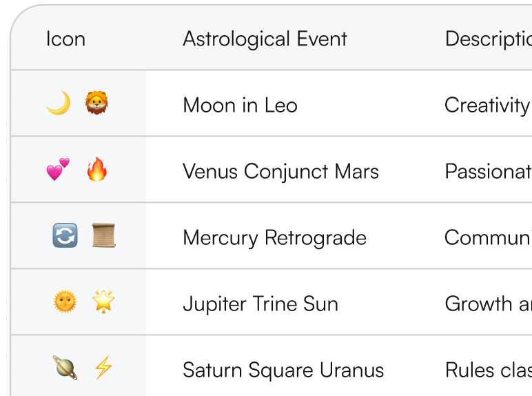This screenshot has height=396, width=532.
Task: Click the scroll emoji icon
Action: pos(104,236)
